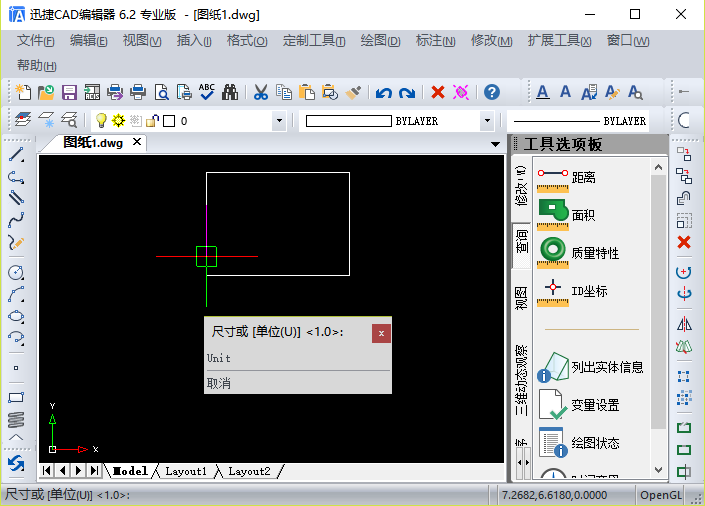Open the 绘图 menu

[x=380, y=41]
